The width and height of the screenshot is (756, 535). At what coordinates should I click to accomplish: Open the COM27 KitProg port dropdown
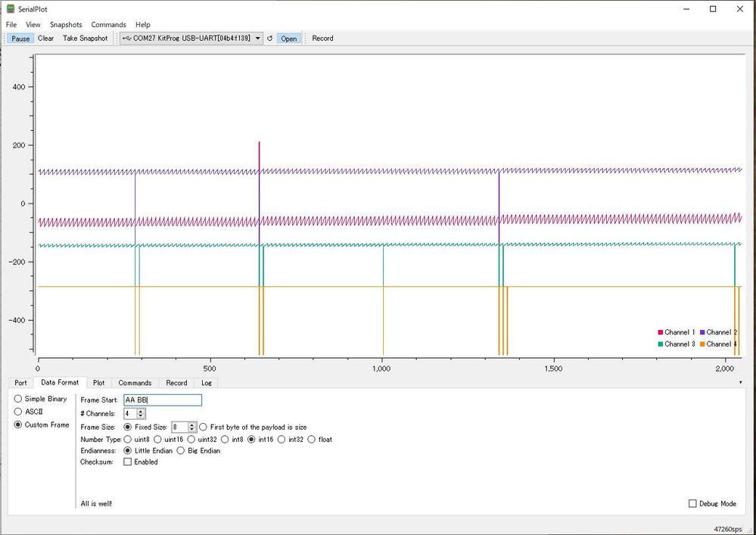click(257, 38)
